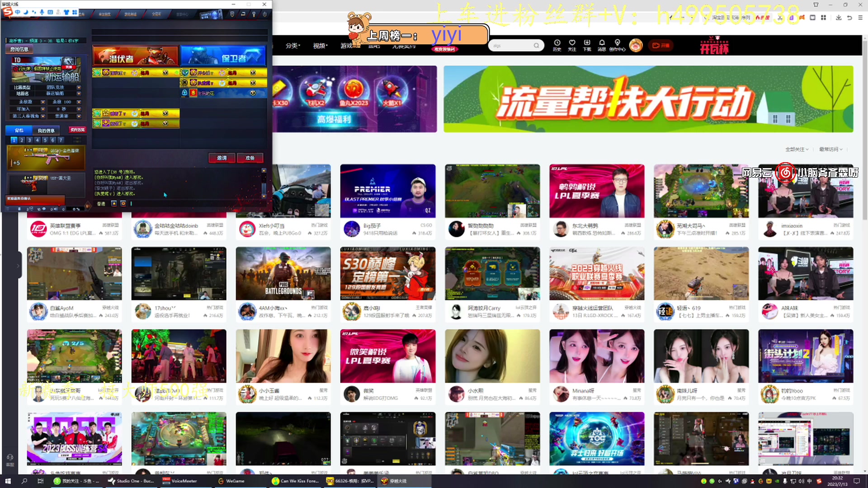Join the 潜伏者 team banner
Viewport: 868px width, 488px height.
click(135, 56)
